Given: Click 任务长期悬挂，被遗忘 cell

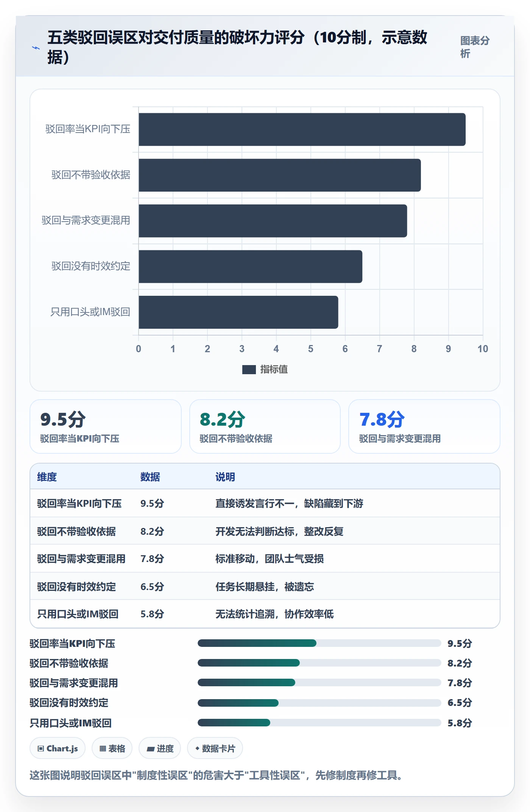Looking at the screenshot, I should pyautogui.click(x=265, y=587).
